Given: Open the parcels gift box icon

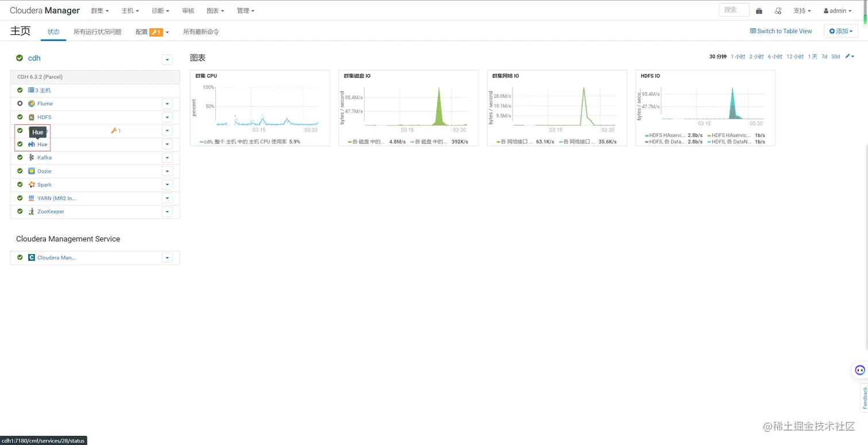Looking at the screenshot, I should coord(759,11).
